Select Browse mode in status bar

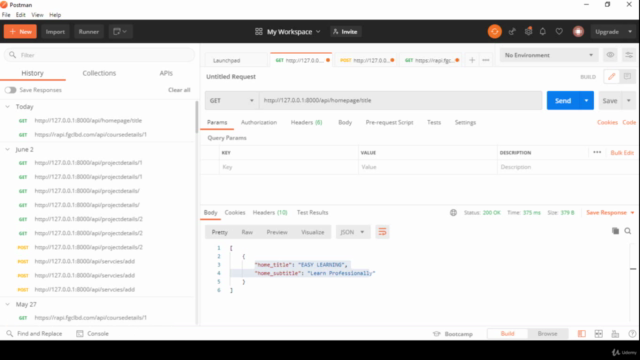[547, 333]
